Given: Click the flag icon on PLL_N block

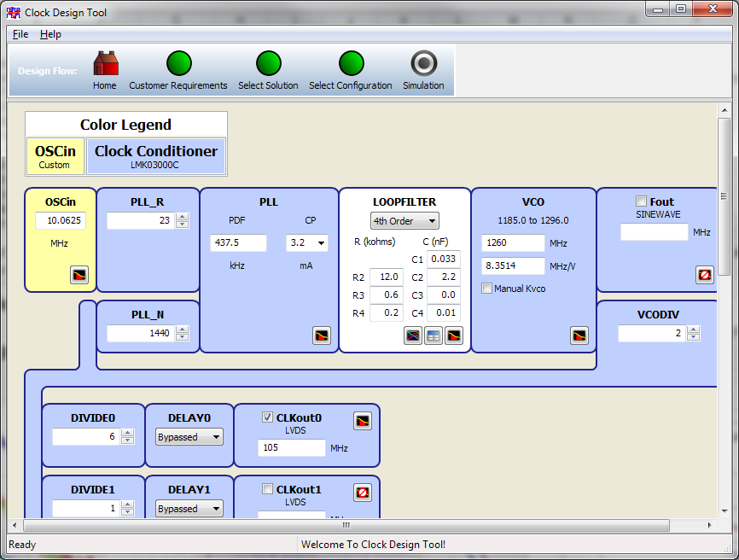Looking at the screenshot, I should (x=322, y=336).
